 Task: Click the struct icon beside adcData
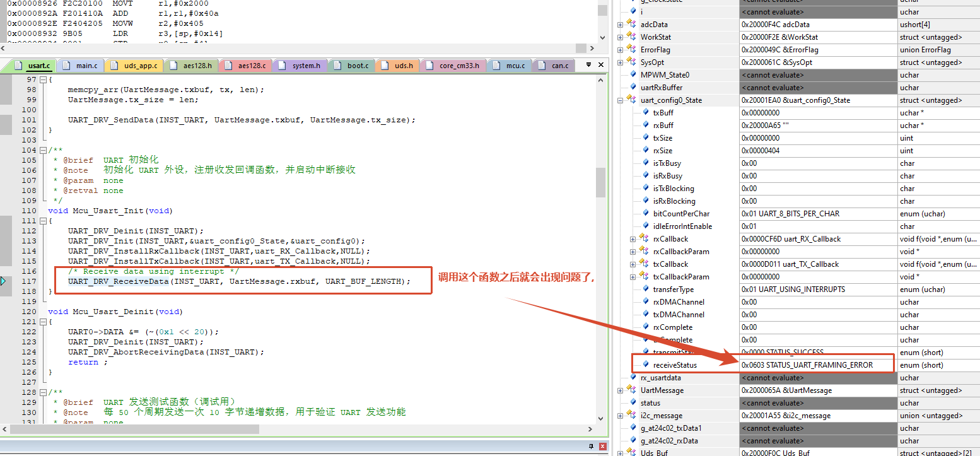pos(631,24)
